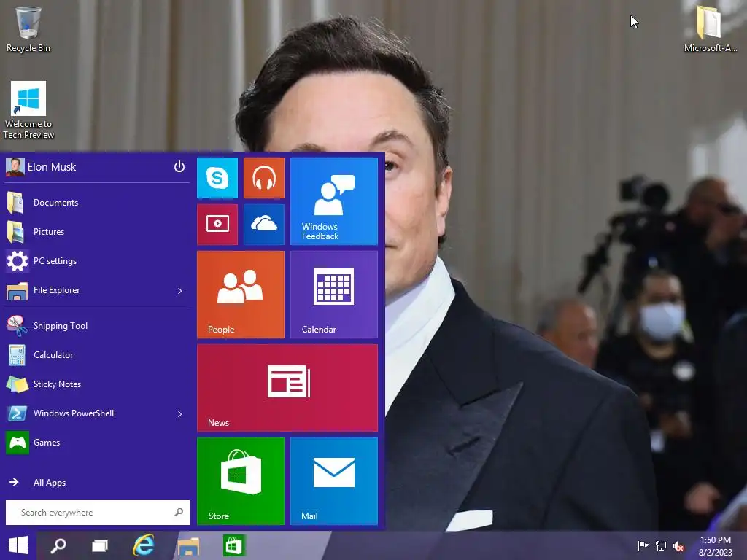Select the Welcome to Tech Preview shortcut
The height and width of the screenshot is (560, 747).
pyautogui.click(x=28, y=110)
